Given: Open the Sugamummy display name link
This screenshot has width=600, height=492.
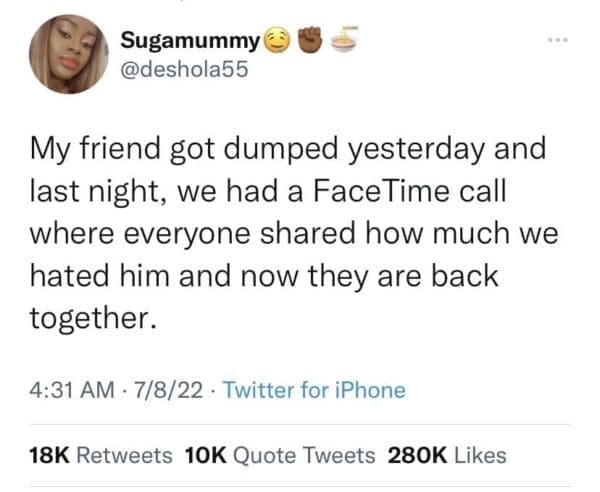Looking at the screenshot, I should click(x=190, y=43).
